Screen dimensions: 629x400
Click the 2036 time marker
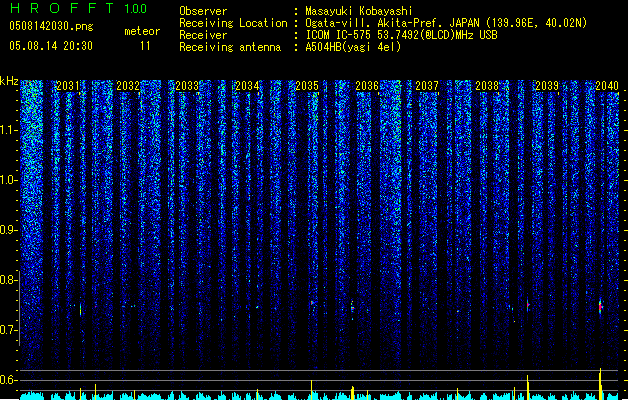pyautogui.click(x=367, y=86)
